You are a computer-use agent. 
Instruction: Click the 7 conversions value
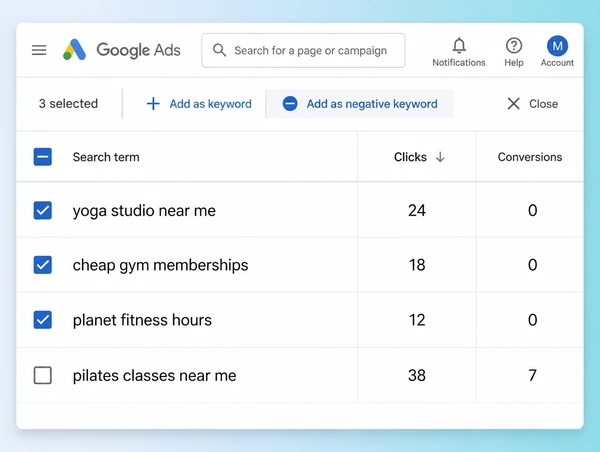(x=532, y=375)
